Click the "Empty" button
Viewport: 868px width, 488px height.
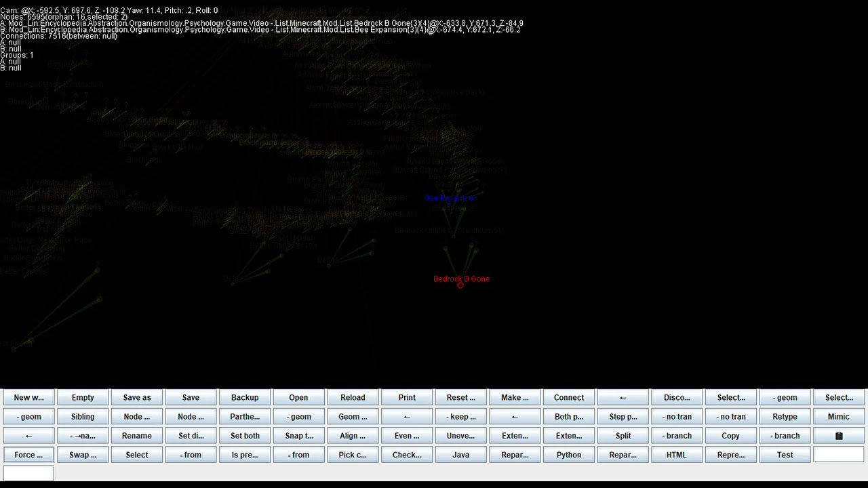click(83, 398)
